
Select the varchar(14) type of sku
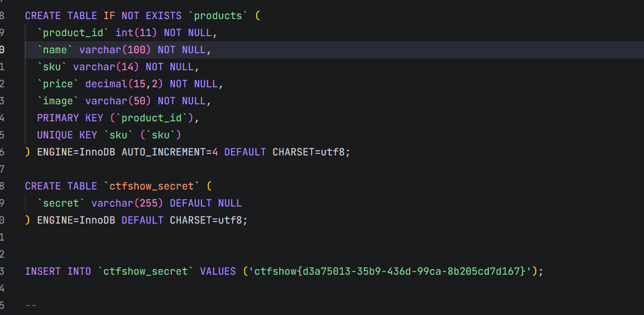tap(106, 67)
